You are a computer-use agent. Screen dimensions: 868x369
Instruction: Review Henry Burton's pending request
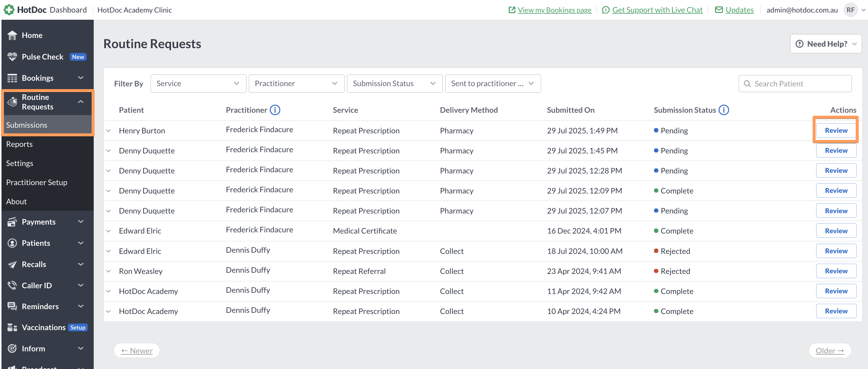(x=836, y=130)
